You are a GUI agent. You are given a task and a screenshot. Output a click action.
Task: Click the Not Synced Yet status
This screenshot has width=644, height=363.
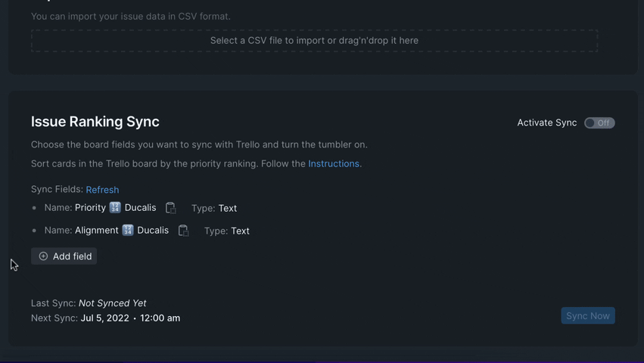112,303
